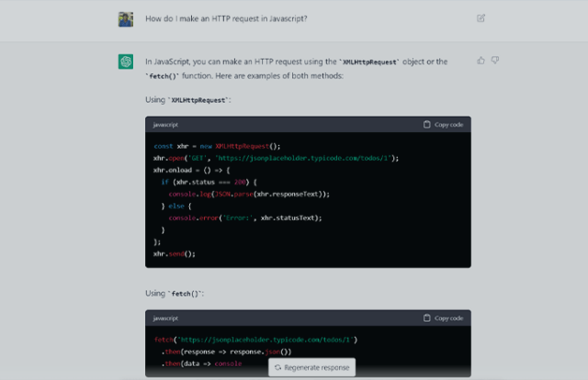Copy code of the XMLHttpRequest example

(443, 125)
